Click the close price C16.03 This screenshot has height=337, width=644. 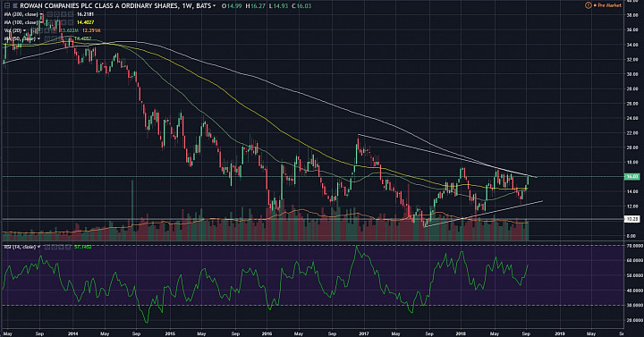pos(301,5)
